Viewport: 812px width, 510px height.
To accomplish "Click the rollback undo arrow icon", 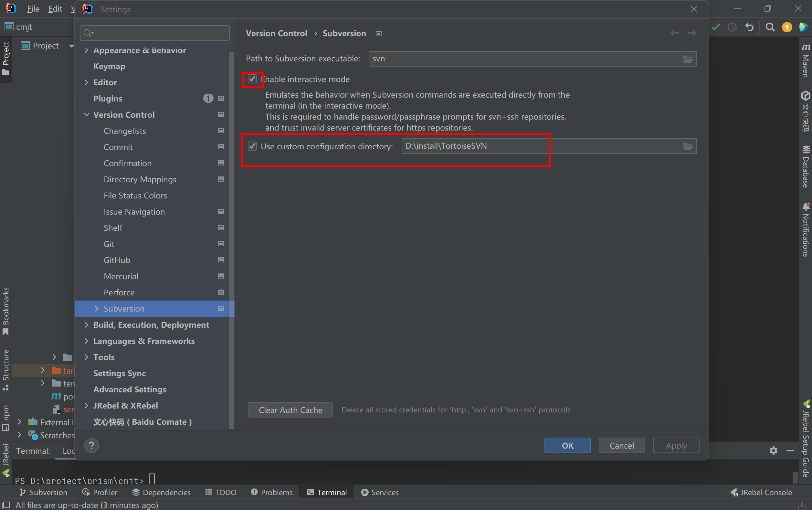I will click(749, 27).
